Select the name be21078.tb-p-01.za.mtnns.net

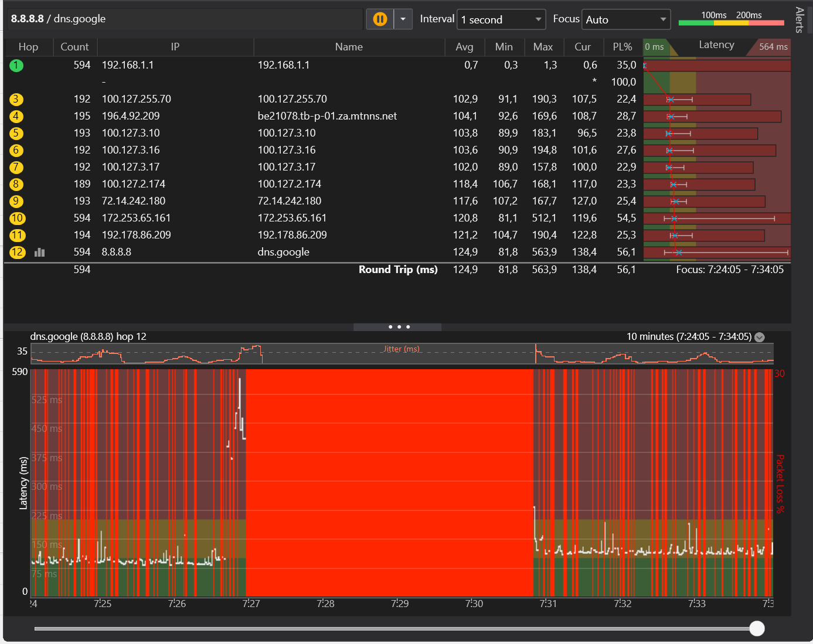coord(327,116)
